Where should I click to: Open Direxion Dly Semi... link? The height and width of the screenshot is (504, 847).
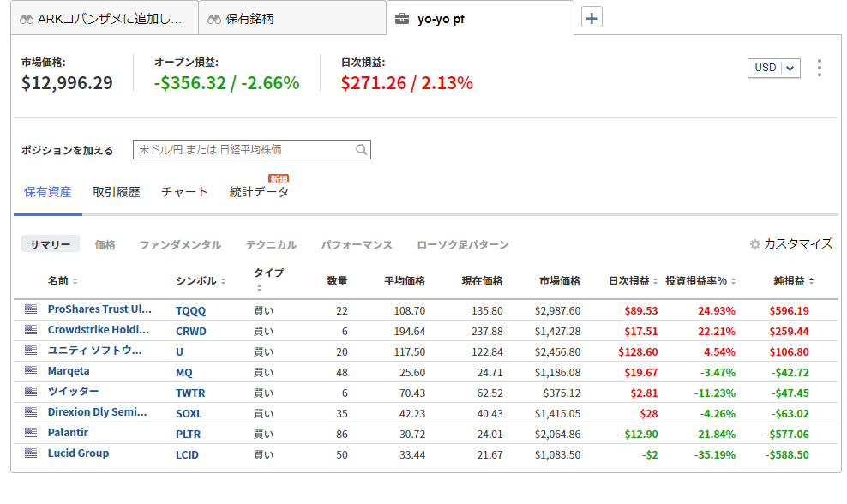pyautogui.click(x=97, y=411)
